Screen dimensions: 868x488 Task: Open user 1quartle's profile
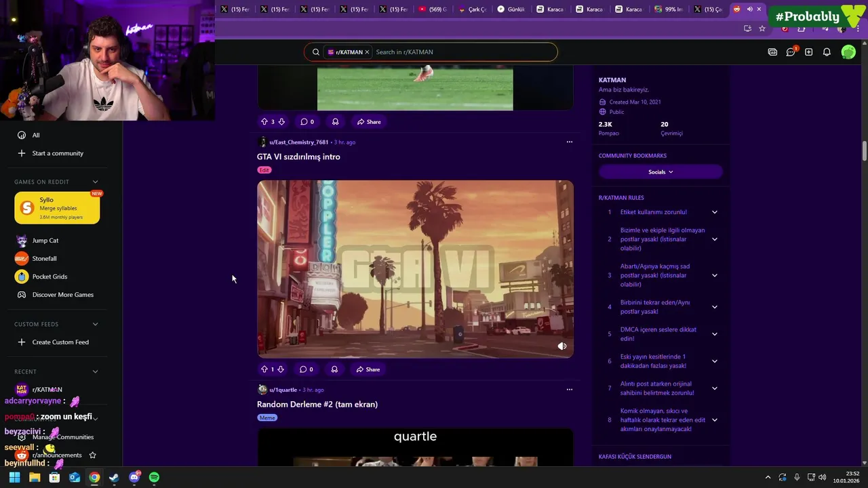[x=283, y=390]
